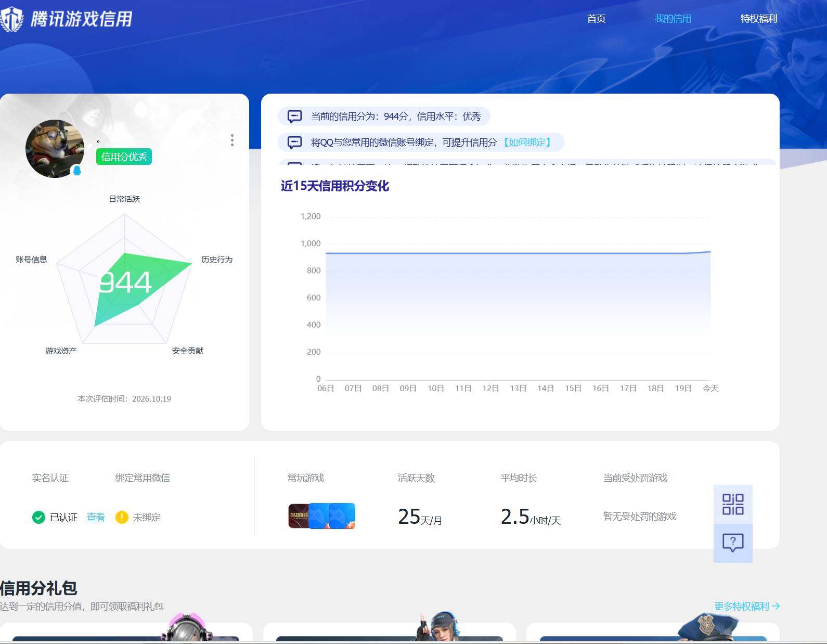
Task: Open the 【如何绑定】 link
Action: click(x=527, y=143)
